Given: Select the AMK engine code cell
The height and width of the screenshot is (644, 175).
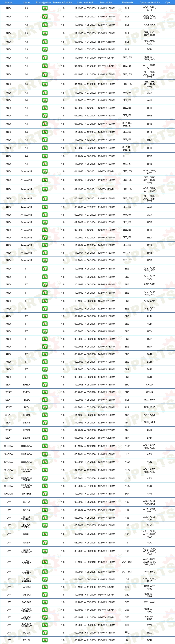Looking at the screenshot, I should (x=149, y=430).
